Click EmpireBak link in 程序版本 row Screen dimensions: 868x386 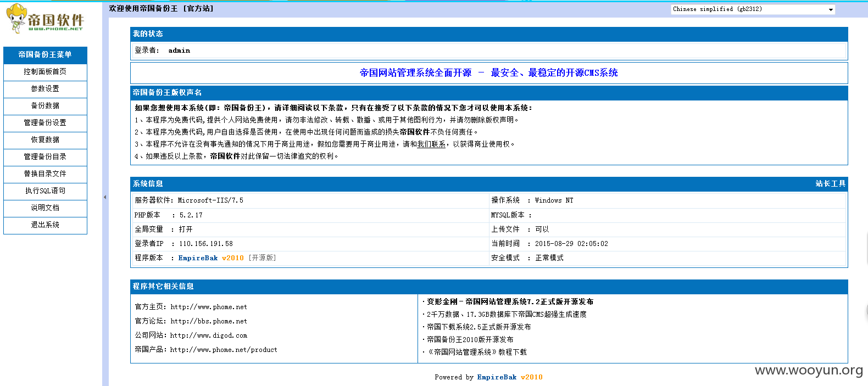[198, 258]
